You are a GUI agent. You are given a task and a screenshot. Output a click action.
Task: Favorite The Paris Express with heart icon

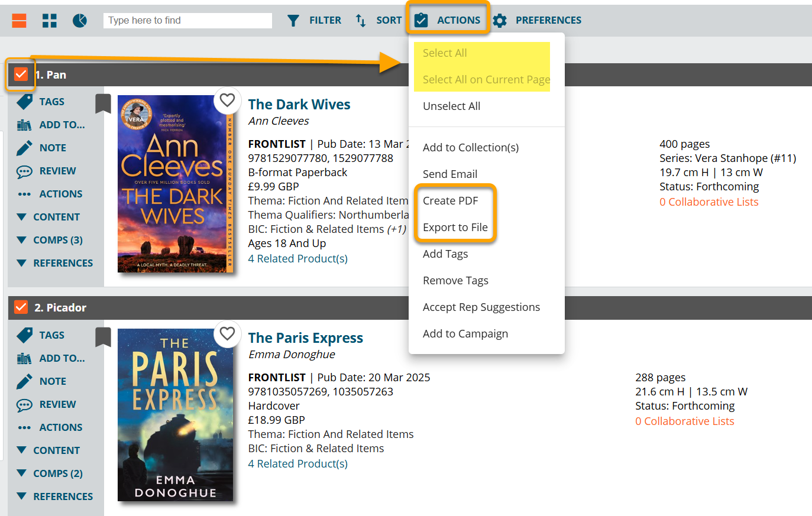coord(228,333)
